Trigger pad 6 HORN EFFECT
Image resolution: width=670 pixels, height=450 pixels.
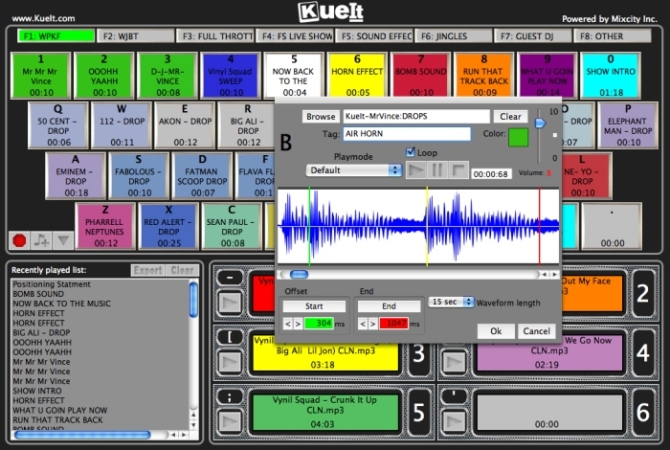click(x=357, y=76)
